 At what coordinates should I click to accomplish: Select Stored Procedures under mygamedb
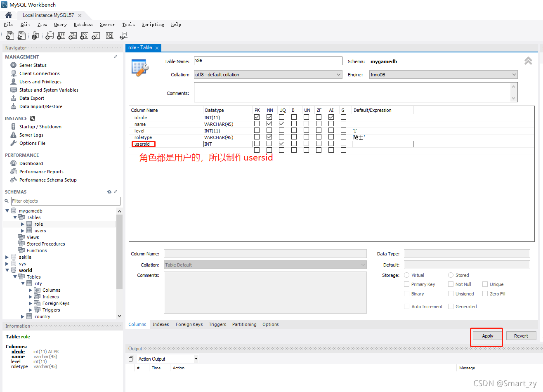coord(46,244)
